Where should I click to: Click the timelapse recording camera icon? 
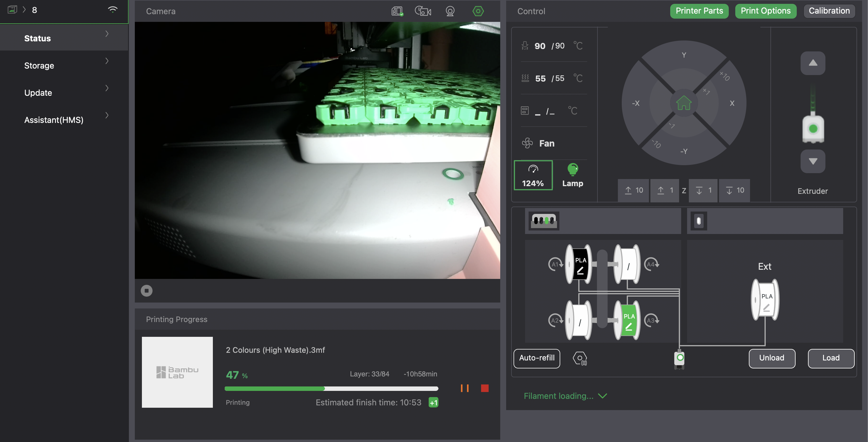click(423, 11)
